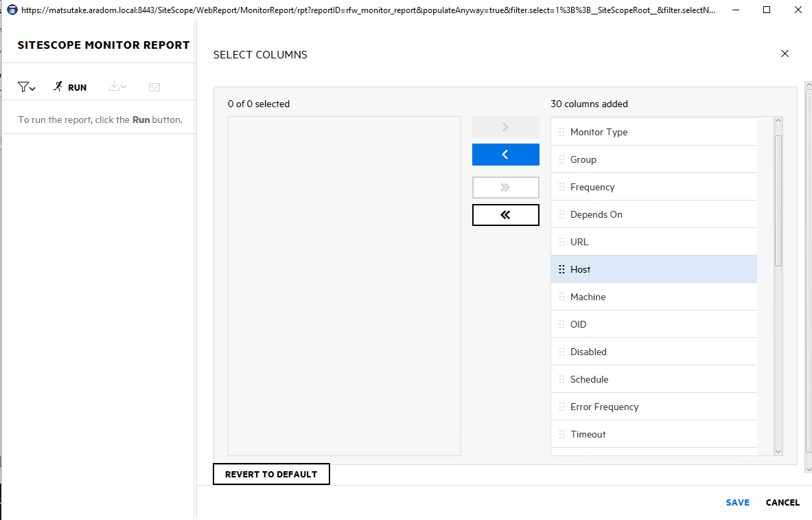Cancel the column selection dialog
Viewport: 812px width, 520px height.
pyautogui.click(x=782, y=502)
